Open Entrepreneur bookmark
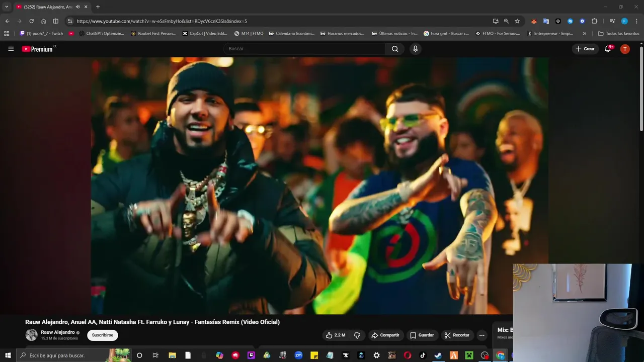The height and width of the screenshot is (362, 644). [550, 34]
